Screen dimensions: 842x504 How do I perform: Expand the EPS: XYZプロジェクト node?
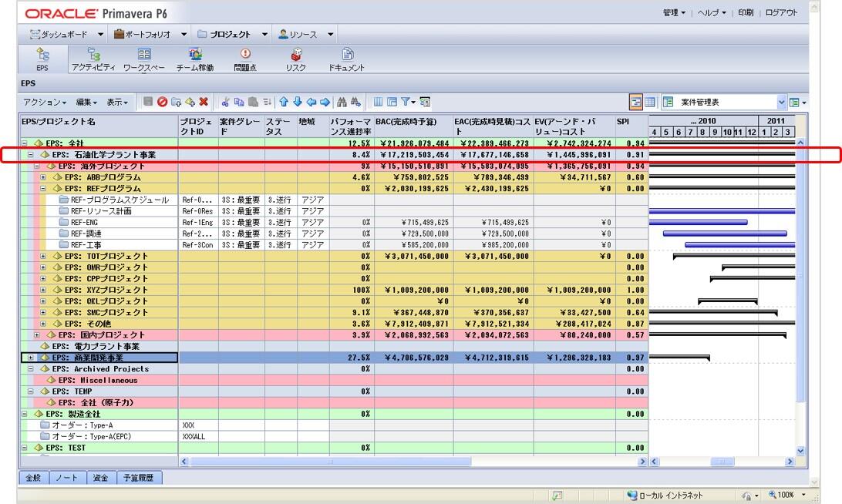click(x=43, y=290)
